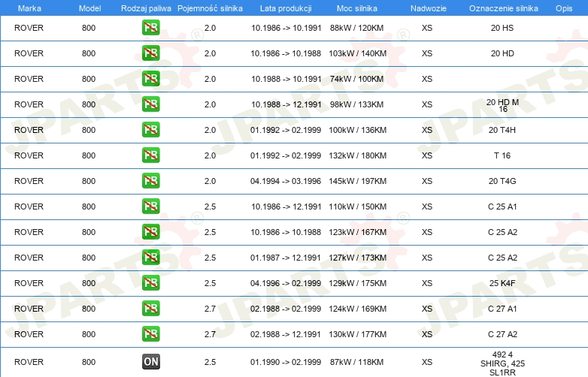Click capacity 2.5 in the 25 K4F row

210,283
